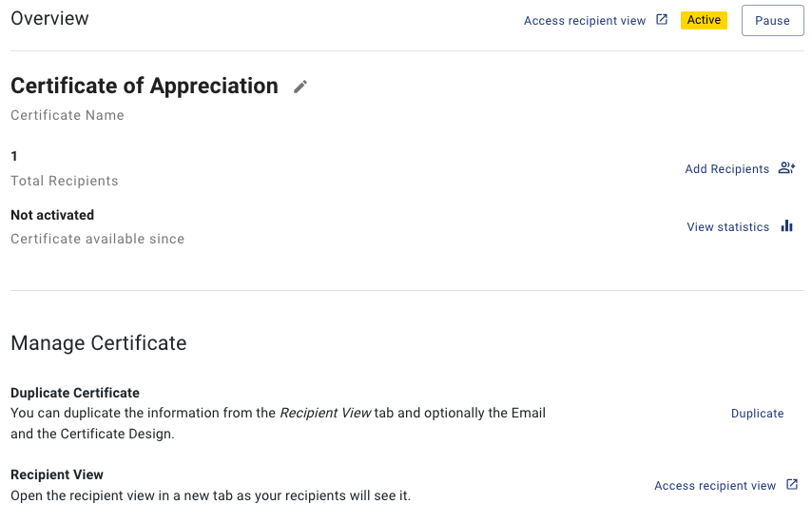Open the View statistics link text
The width and height of the screenshot is (812, 523).
tap(727, 227)
